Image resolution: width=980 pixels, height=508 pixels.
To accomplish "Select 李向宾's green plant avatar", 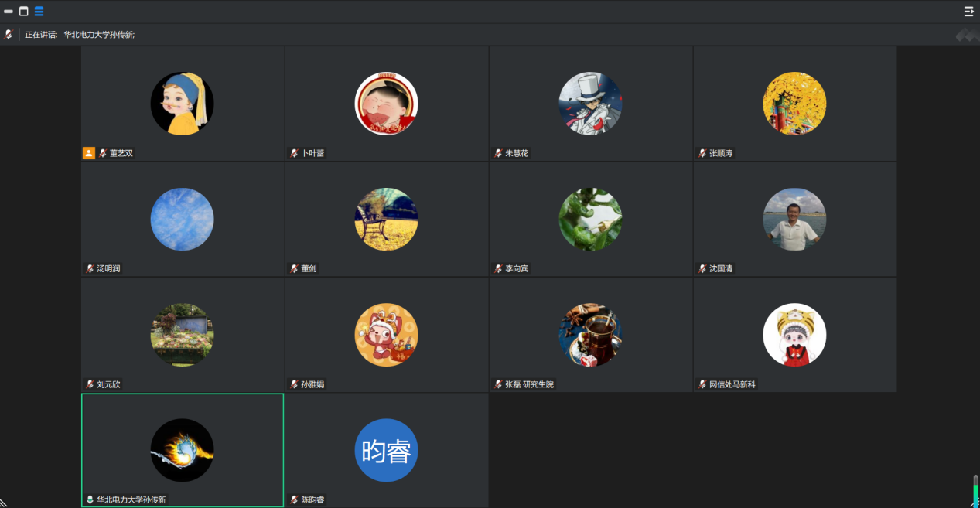I will click(590, 220).
